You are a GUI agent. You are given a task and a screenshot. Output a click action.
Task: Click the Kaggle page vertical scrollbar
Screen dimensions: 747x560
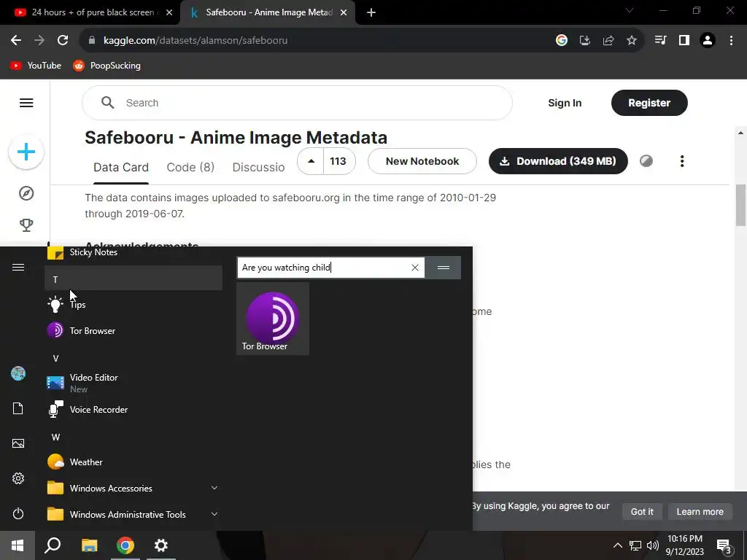coord(740,206)
